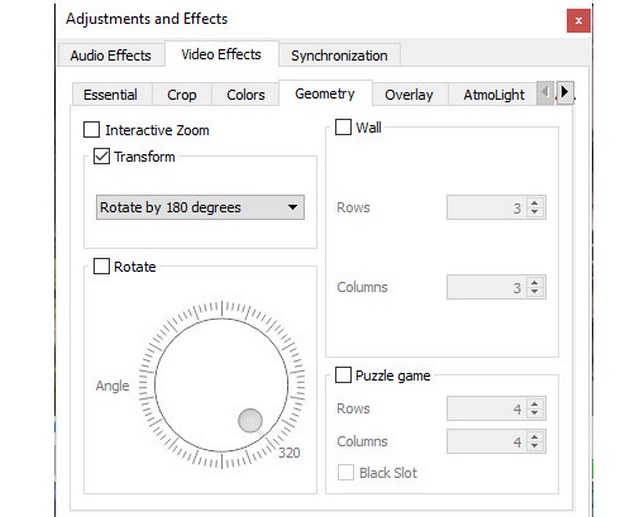Enable the Puzzle game checkbox
Viewport: 640px width, 517px height.
(343, 375)
